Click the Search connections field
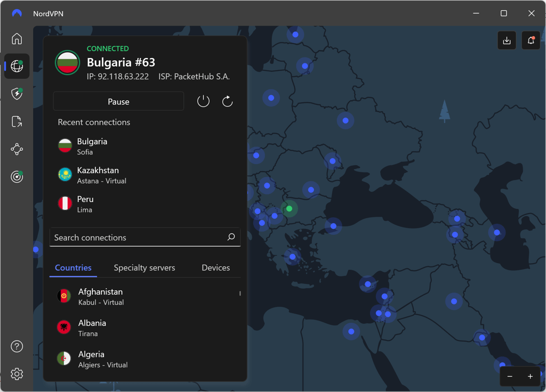Image resolution: width=546 pixels, height=392 pixels. click(x=145, y=237)
